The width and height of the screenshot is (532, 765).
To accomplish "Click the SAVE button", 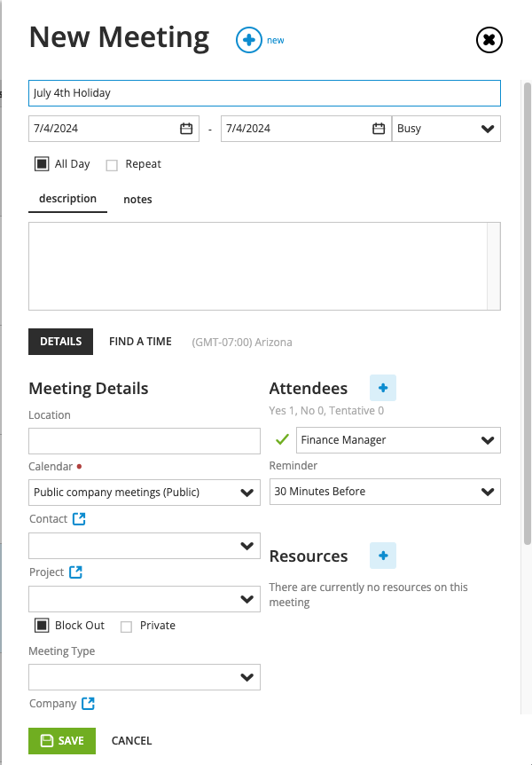I will point(61,740).
